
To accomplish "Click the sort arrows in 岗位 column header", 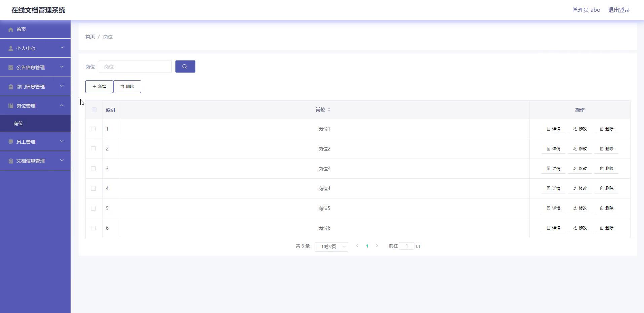I will (x=329, y=110).
